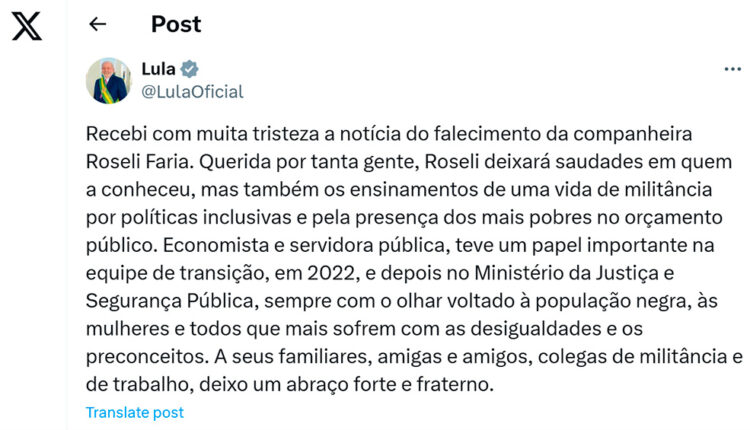Open the @LulaOficial handle link

pos(192,92)
